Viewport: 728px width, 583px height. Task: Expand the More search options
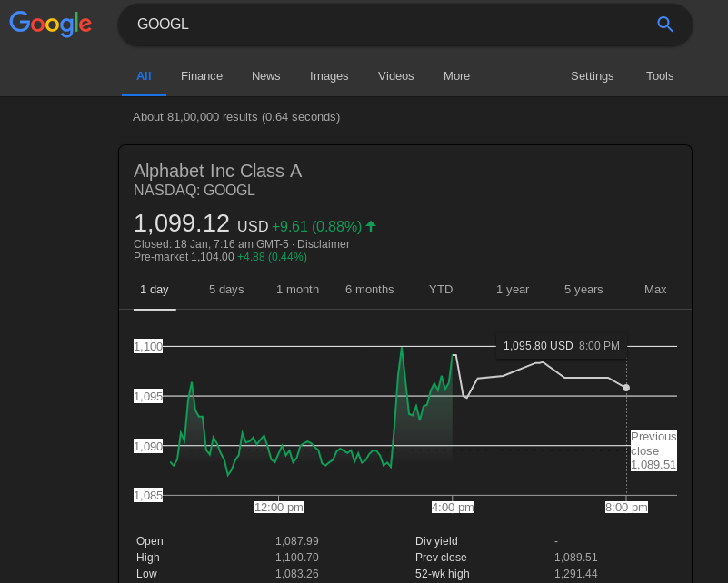[x=456, y=76]
